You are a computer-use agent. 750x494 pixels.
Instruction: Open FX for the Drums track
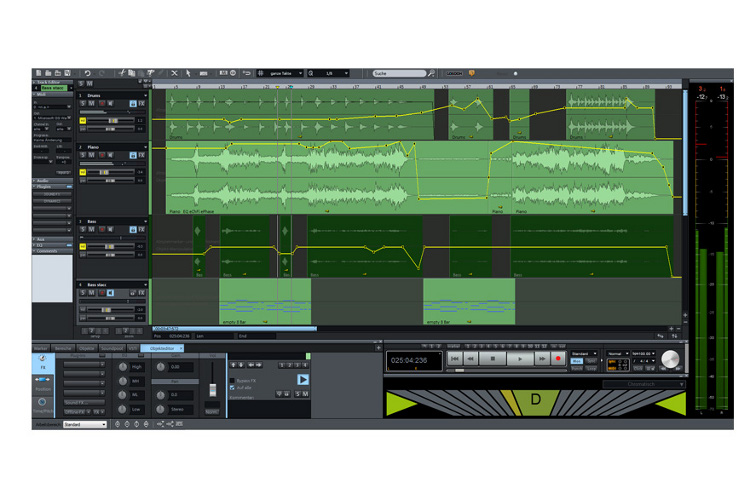[x=142, y=103]
